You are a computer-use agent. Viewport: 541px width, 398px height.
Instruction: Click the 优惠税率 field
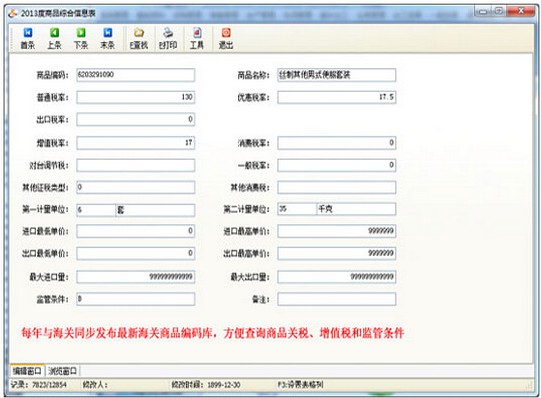click(x=337, y=97)
